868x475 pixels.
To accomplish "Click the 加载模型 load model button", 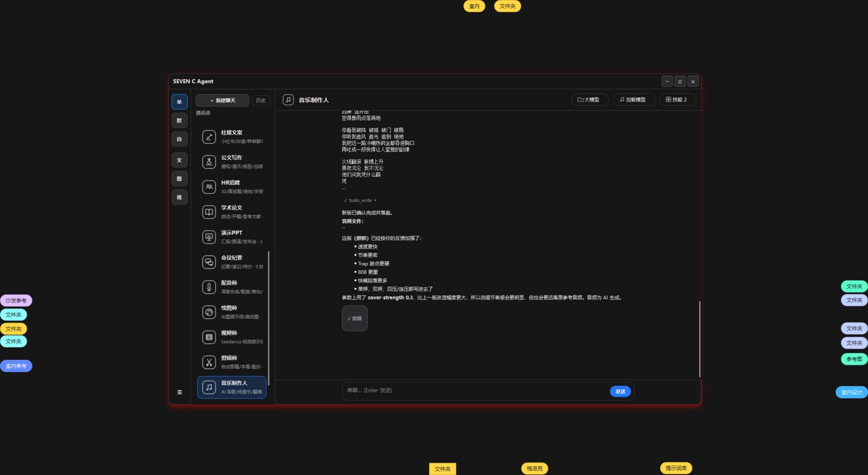I will 634,100.
